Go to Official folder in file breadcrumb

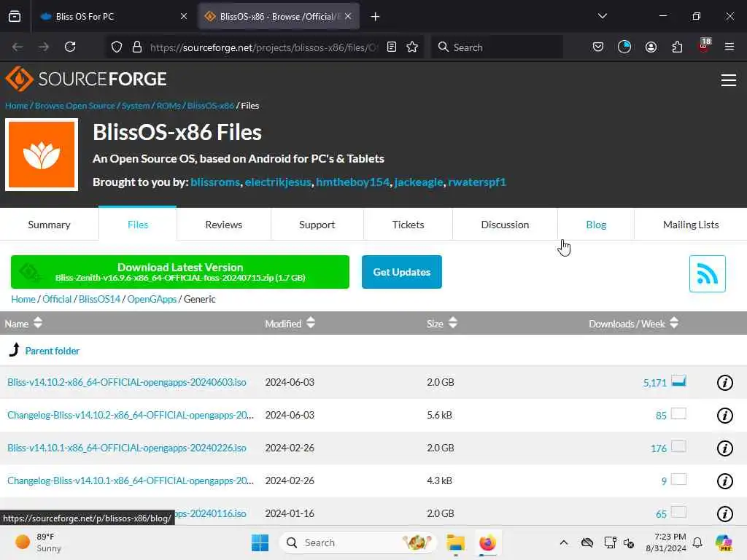(57, 299)
